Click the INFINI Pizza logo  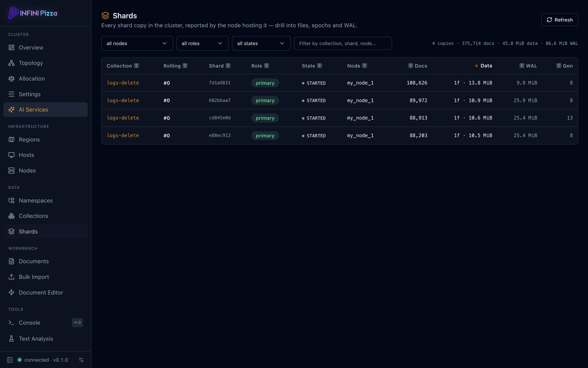coord(33,13)
